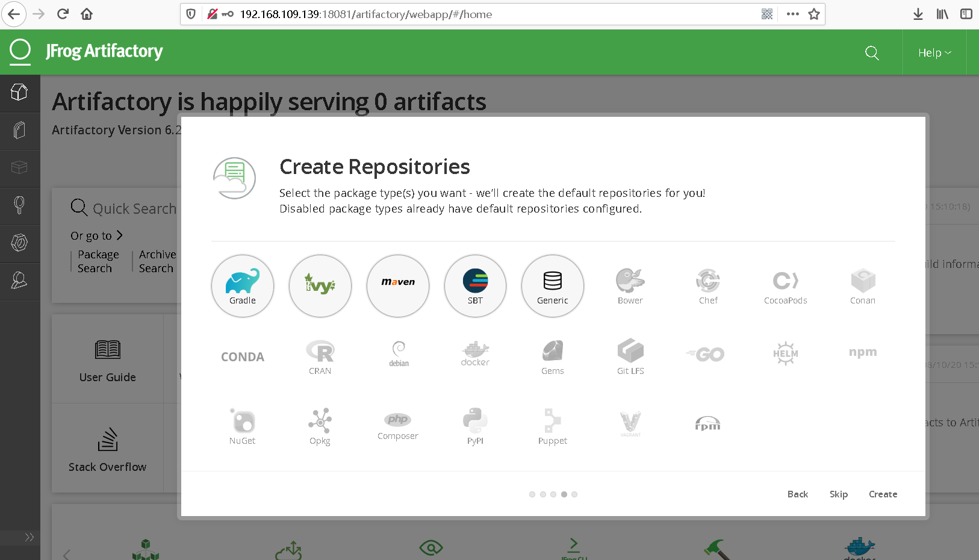Viewport: 979px width, 560px height.
Task: Go to fifth wizard step dot
Action: tap(574, 494)
